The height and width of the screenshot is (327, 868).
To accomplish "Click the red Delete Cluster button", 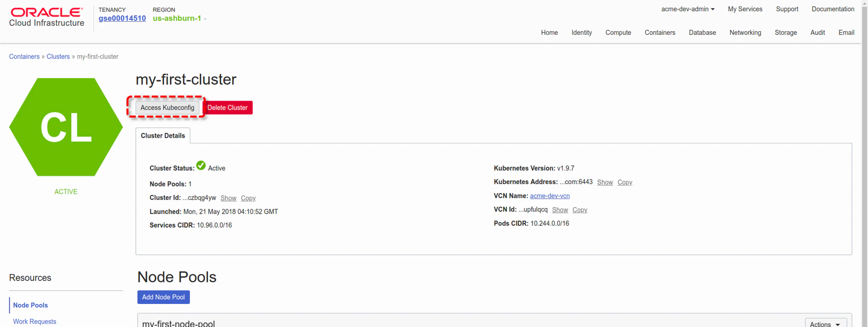I will click(x=228, y=108).
